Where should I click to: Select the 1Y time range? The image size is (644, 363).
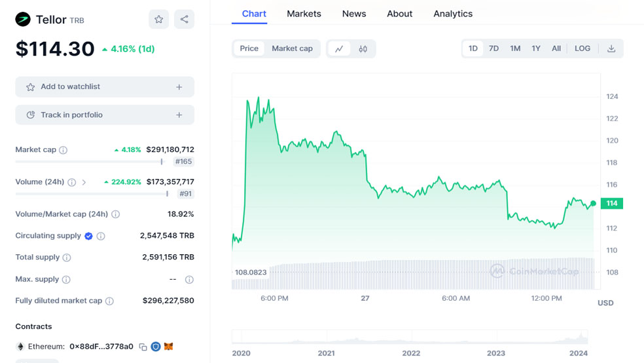tap(536, 48)
